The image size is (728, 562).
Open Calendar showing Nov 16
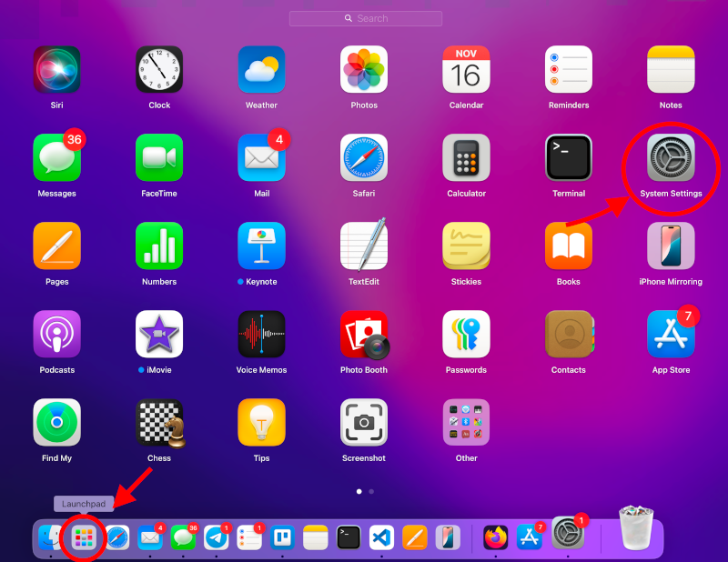[466, 69]
